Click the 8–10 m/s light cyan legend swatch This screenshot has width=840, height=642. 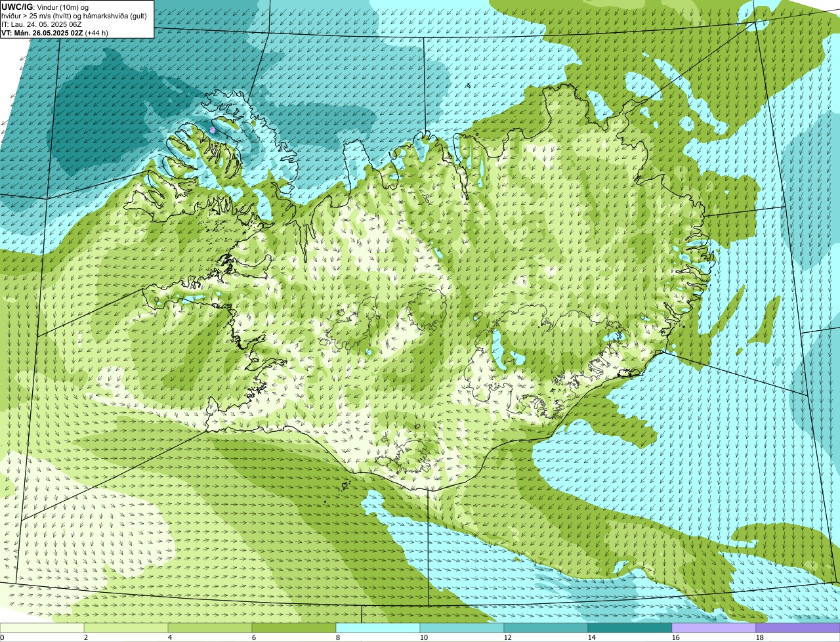click(x=378, y=628)
